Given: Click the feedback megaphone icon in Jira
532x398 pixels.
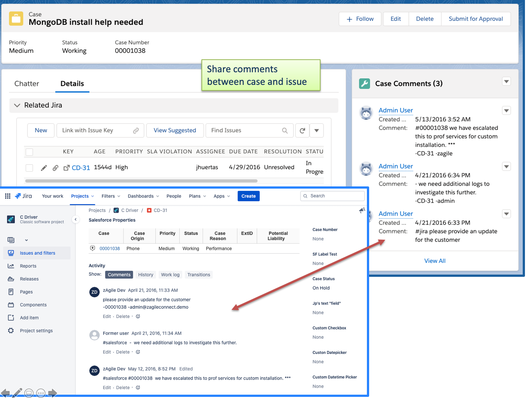Looking at the screenshot, I should [362, 210].
